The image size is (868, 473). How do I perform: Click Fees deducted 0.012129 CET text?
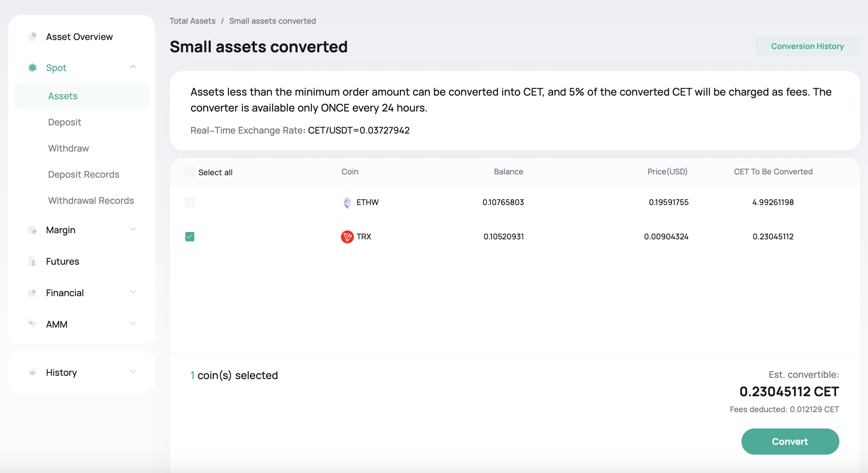point(784,409)
